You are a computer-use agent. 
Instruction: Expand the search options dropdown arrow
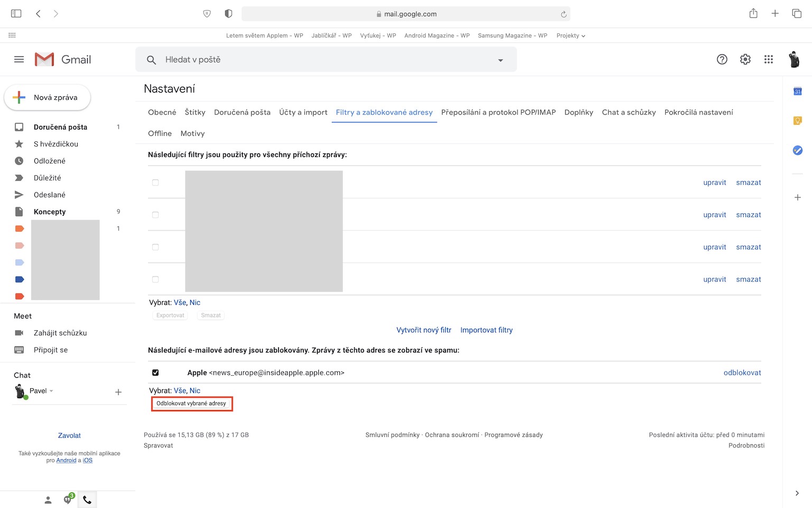point(500,60)
